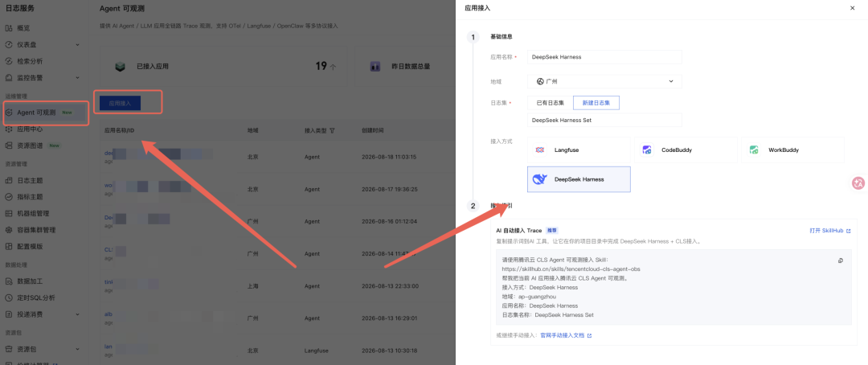Click the 监控告警 alarm bell icon

pos(9,77)
